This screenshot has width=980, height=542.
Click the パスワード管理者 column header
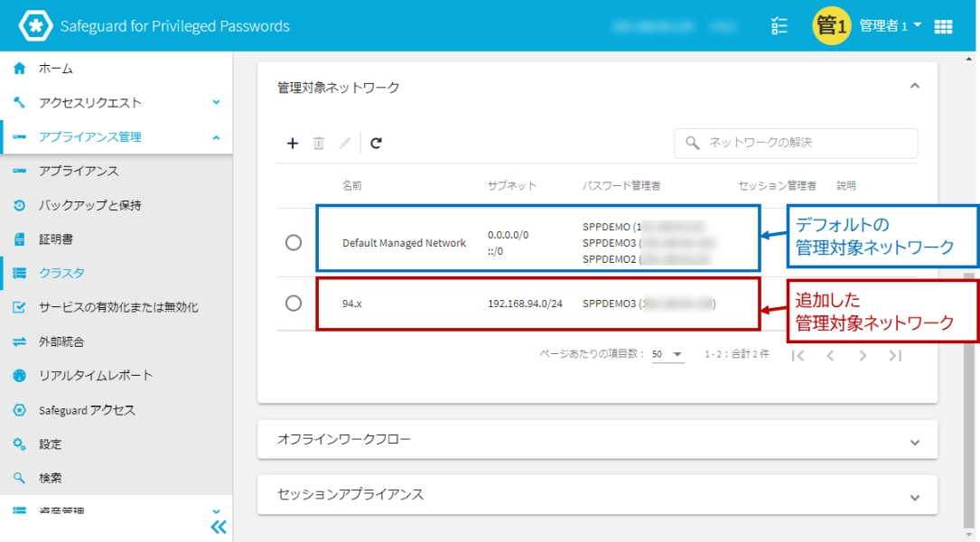(x=621, y=186)
